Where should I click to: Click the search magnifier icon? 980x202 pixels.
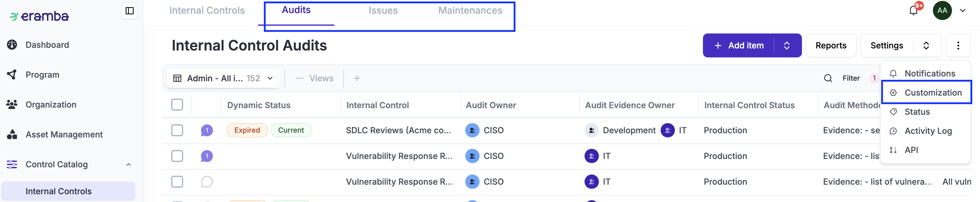tap(828, 78)
